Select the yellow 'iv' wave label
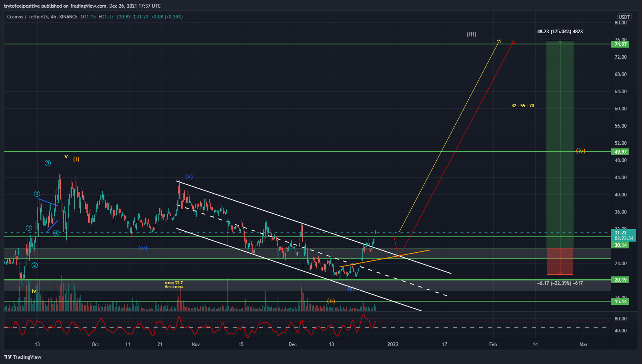Viewport: 642px width, 364px height. tap(34, 292)
